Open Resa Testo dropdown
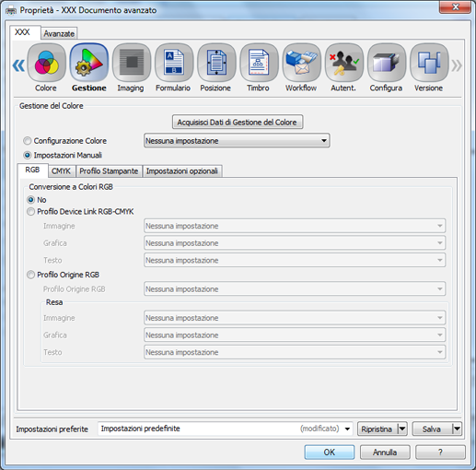This screenshot has width=476, height=470. pos(295,352)
